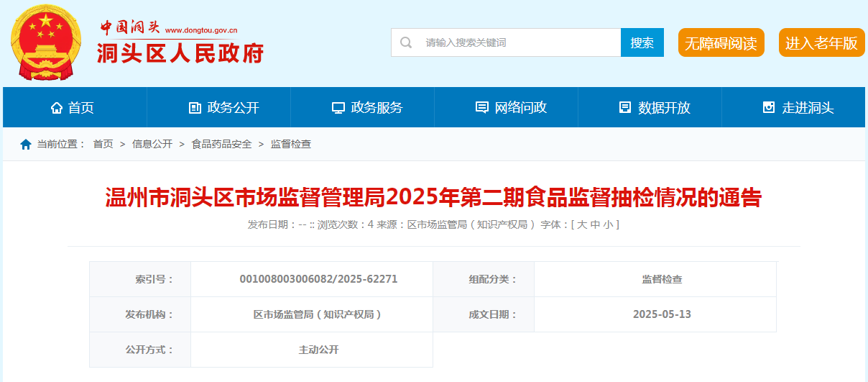Click the 公开方式 label cell

click(x=140, y=350)
